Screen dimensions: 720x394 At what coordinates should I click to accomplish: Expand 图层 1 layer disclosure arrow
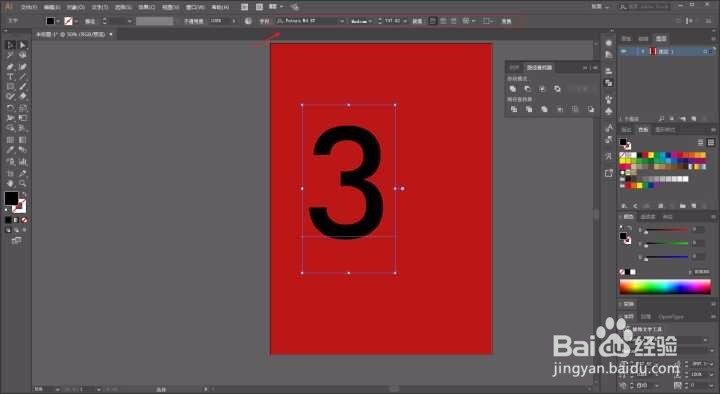642,51
